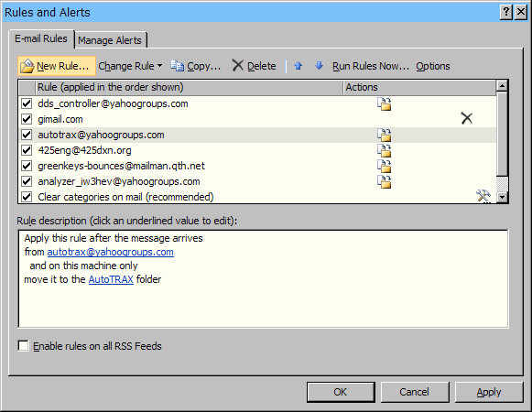
Task: Switch to the Manage Alerts tab
Action: pyautogui.click(x=110, y=40)
